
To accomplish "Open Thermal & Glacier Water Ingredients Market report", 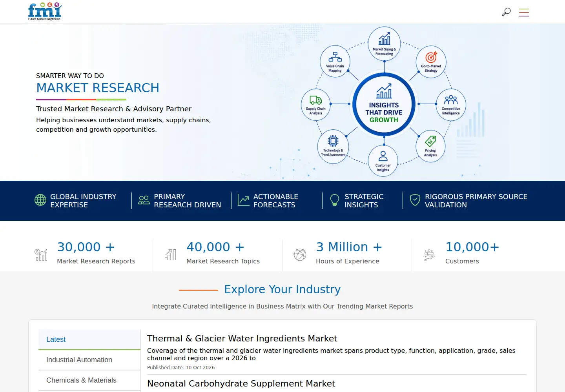I will 242,338.
